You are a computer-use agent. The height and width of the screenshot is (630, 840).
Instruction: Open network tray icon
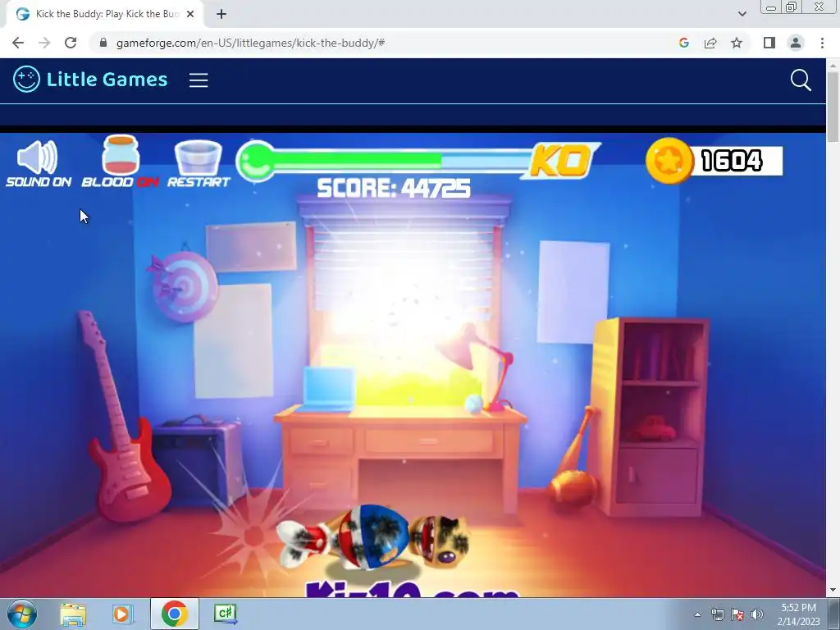(x=717, y=614)
